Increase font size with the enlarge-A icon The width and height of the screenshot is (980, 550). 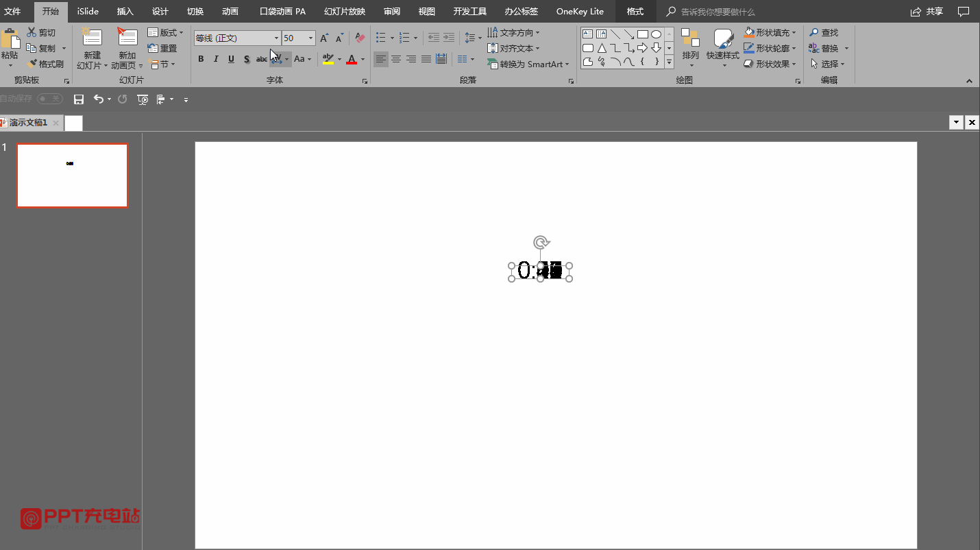[x=324, y=38]
